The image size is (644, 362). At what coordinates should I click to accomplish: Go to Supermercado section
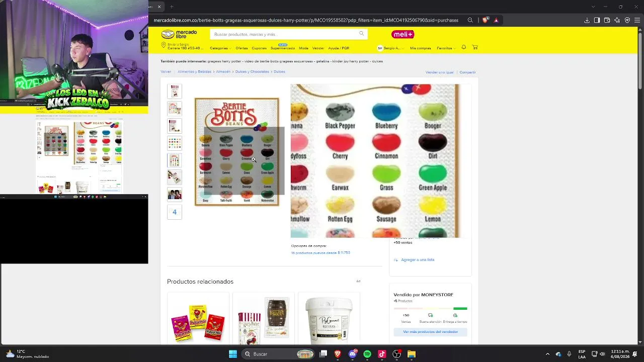[x=283, y=48]
